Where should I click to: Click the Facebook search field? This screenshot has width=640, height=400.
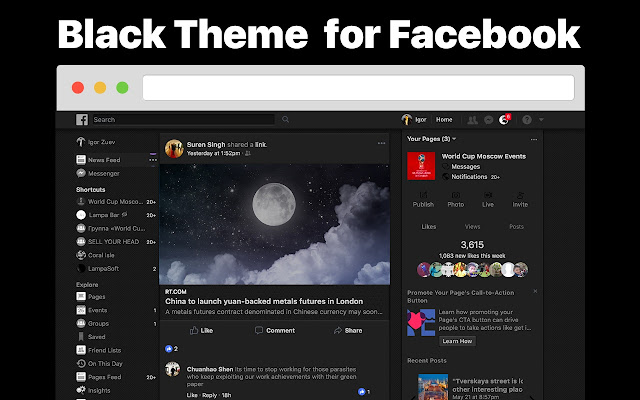pos(183,120)
